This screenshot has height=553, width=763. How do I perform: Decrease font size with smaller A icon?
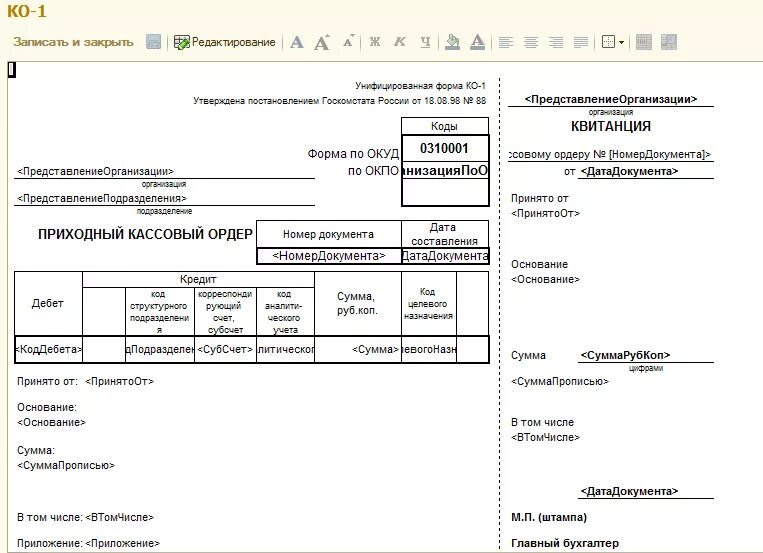[x=348, y=41]
